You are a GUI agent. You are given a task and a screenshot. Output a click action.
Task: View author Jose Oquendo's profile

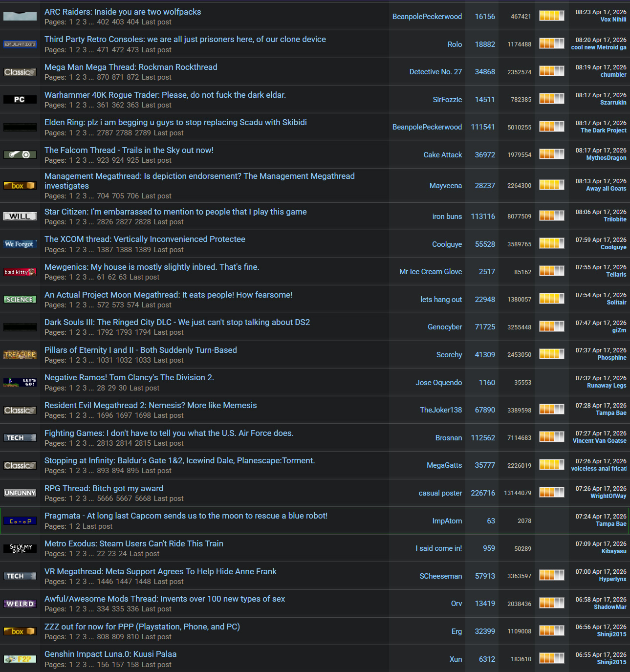pos(439,383)
